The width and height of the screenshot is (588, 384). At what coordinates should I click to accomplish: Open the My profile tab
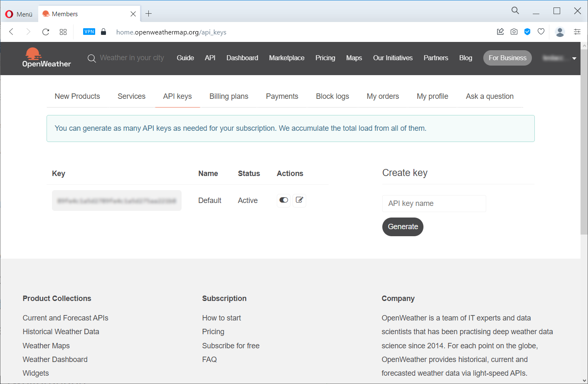(x=433, y=96)
